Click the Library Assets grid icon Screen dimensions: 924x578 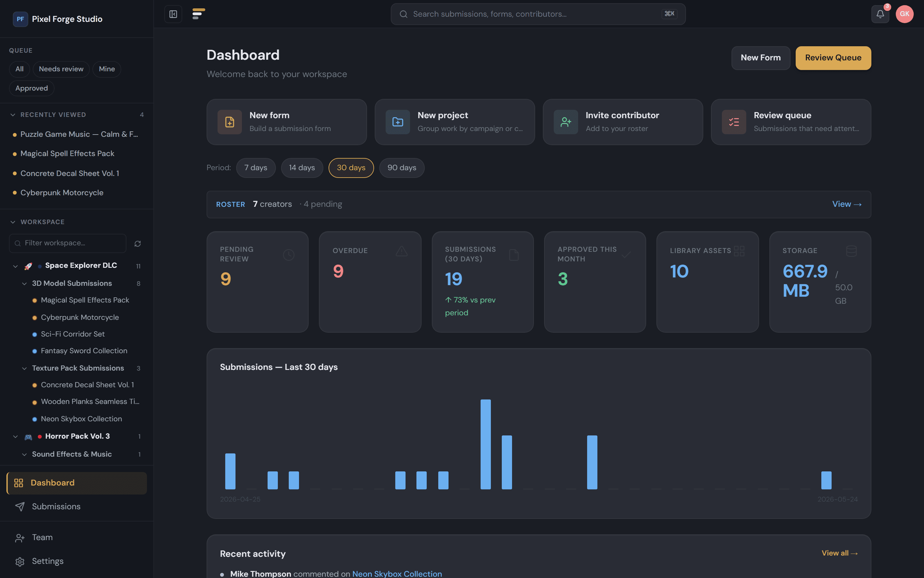(739, 251)
